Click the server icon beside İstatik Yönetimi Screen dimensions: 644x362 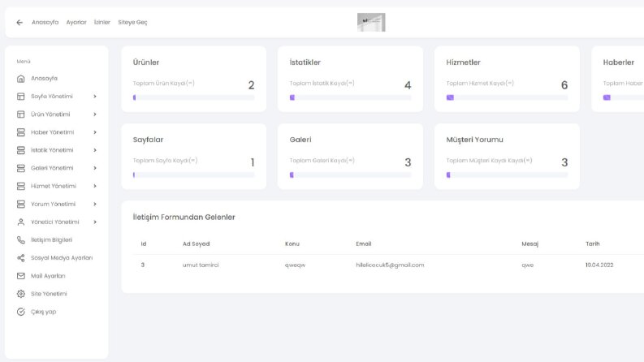tap(21, 150)
